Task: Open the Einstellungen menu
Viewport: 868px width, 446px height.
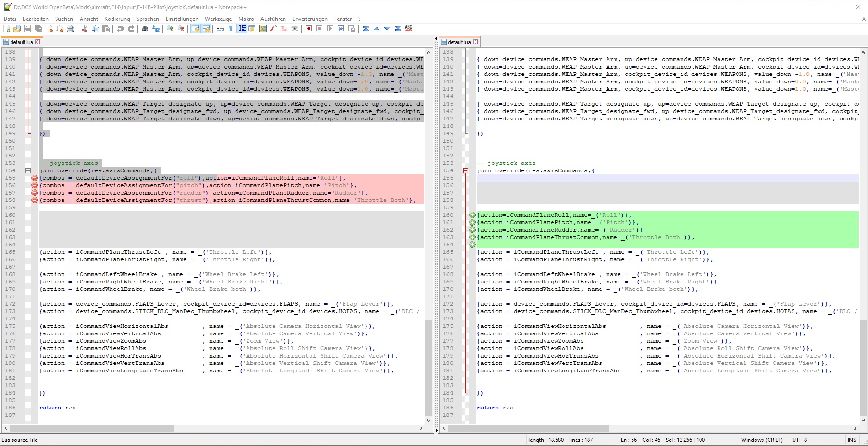Action: tap(182, 19)
